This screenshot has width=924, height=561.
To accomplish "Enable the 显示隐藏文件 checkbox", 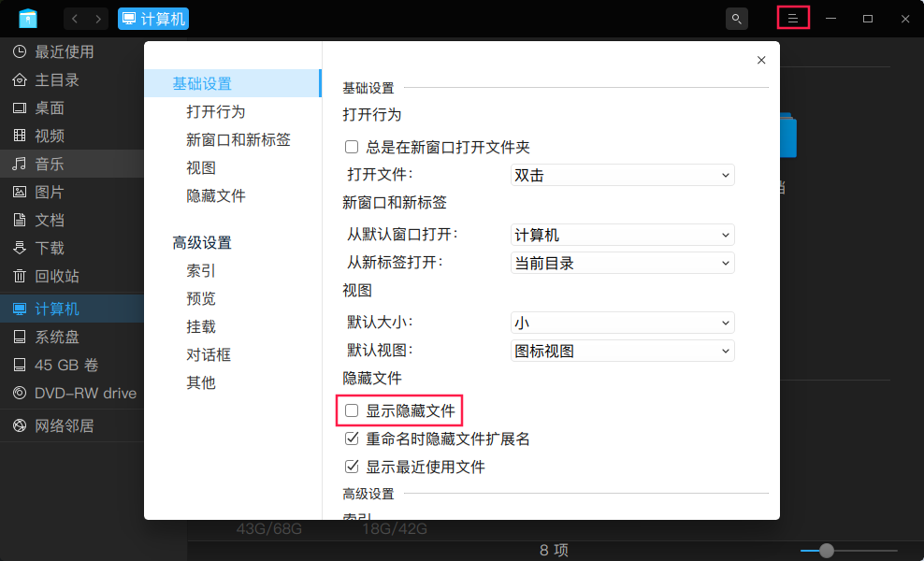I will tap(352, 410).
